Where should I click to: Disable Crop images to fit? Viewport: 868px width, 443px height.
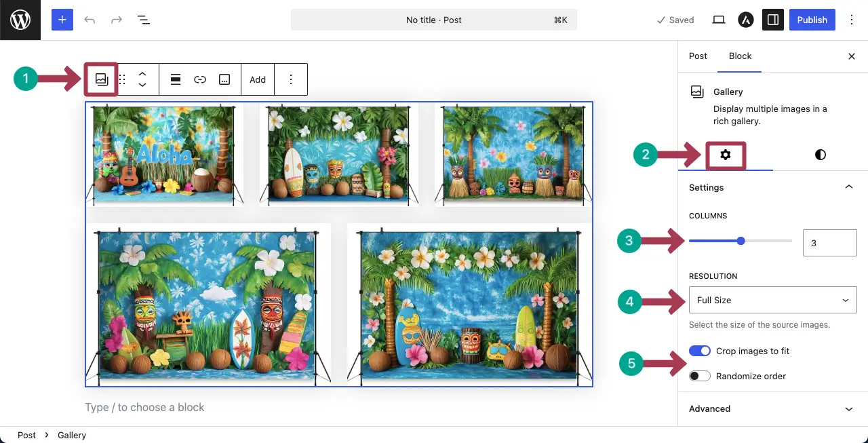click(x=699, y=350)
